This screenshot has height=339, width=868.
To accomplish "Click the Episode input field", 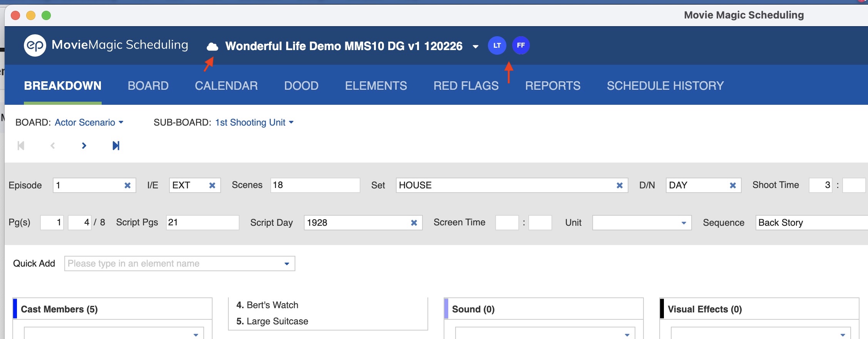I will (x=94, y=185).
